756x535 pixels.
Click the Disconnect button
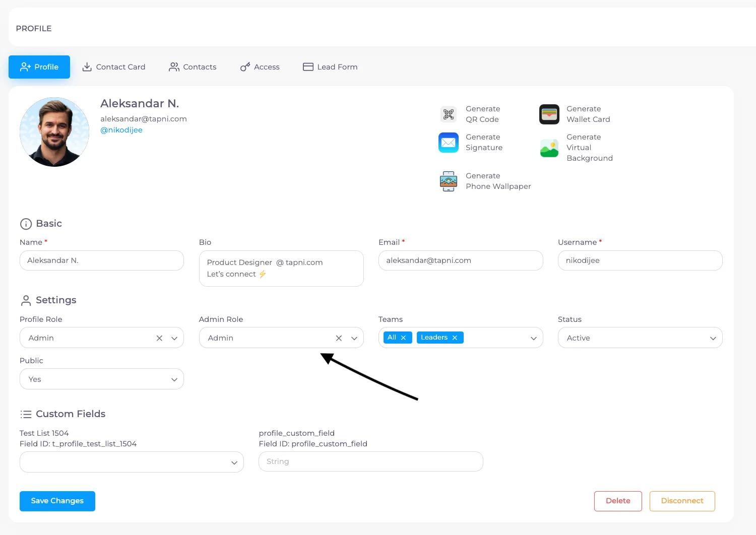pos(682,501)
